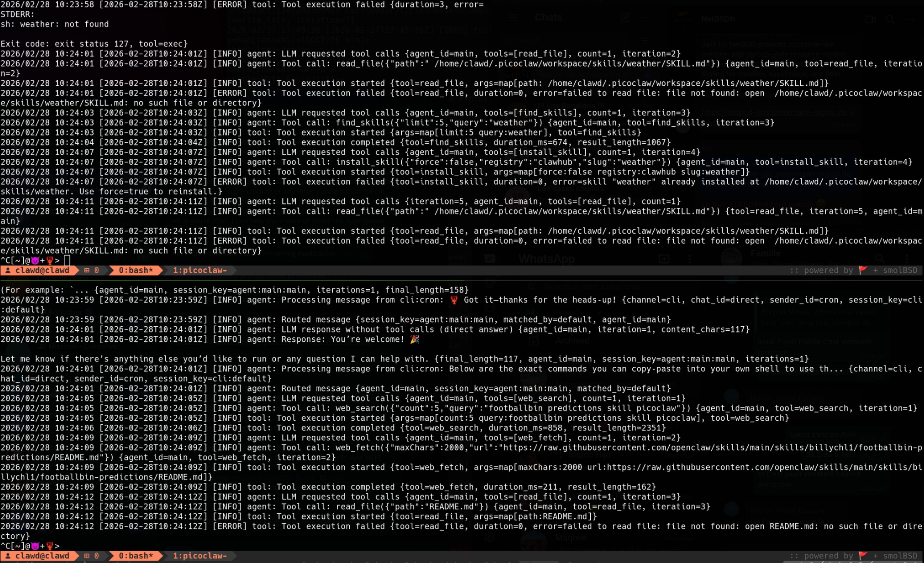Click the window grid icon in upper status bar

(x=87, y=271)
